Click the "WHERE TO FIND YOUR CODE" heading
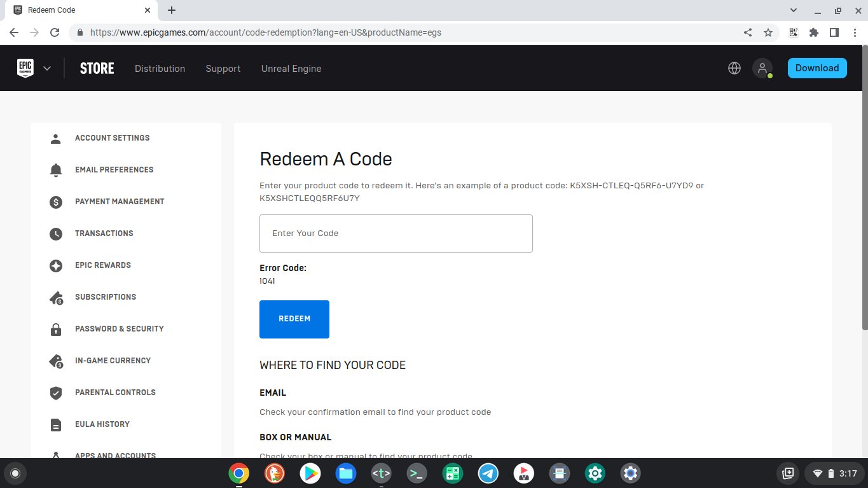Viewport: 868px width, 488px height. (333, 365)
